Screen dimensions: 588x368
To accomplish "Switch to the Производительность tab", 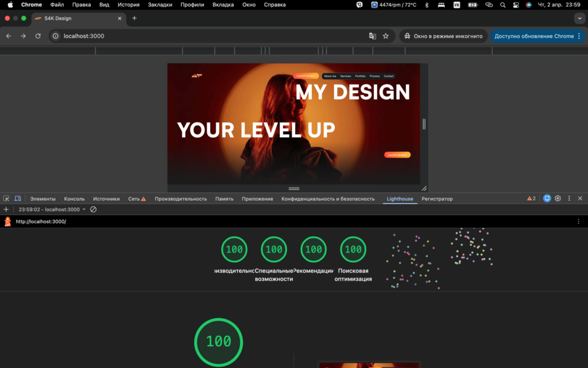I will coord(181,199).
